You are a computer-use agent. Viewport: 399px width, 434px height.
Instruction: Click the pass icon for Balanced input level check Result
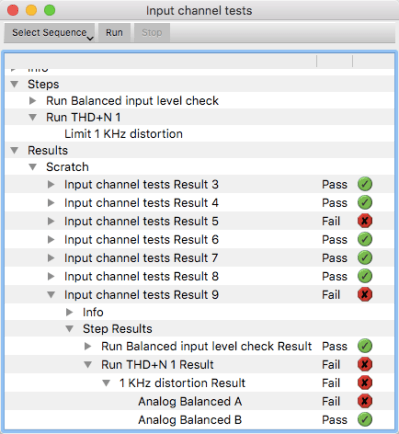tap(365, 346)
